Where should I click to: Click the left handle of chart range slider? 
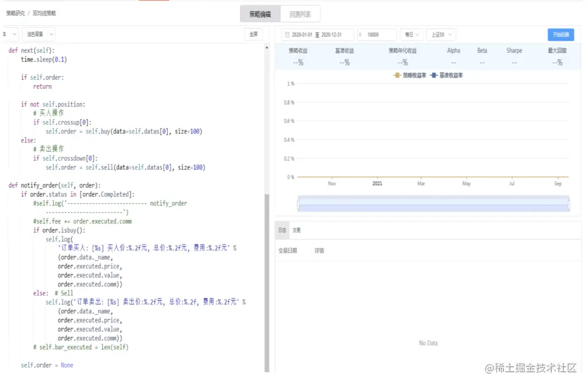tap(298, 205)
